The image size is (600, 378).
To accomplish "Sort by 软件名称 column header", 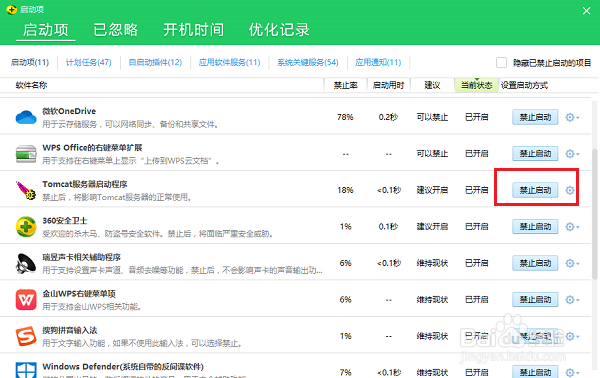I will point(31,85).
